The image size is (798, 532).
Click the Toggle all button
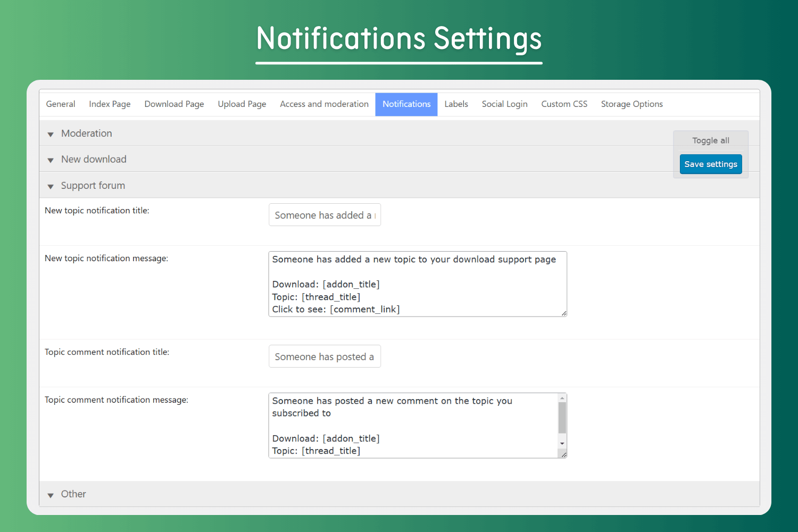pyautogui.click(x=711, y=140)
